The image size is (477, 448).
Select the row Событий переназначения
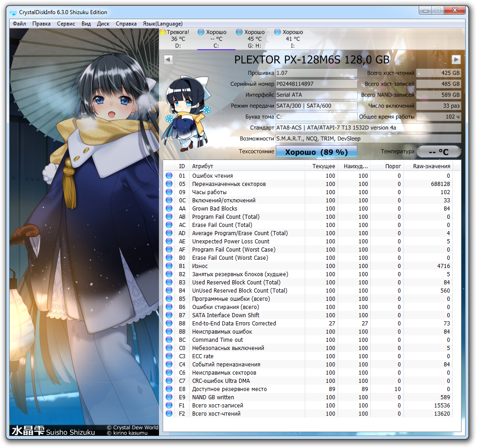tap(308, 365)
